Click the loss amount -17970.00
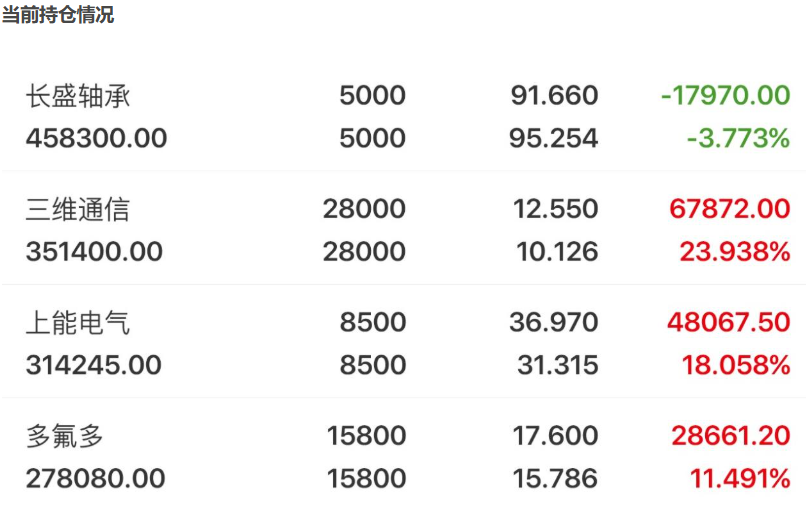 click(x=725, y=96)
